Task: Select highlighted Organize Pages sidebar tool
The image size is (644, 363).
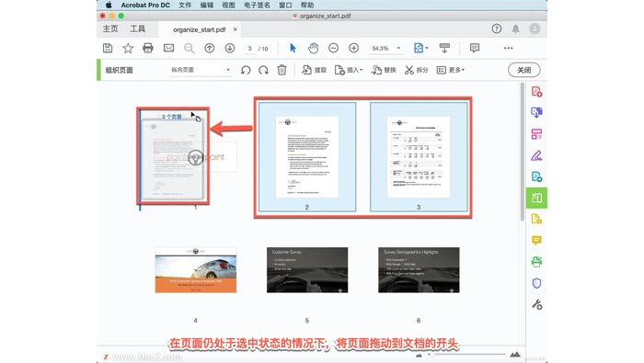Action: tap(536, 199)
